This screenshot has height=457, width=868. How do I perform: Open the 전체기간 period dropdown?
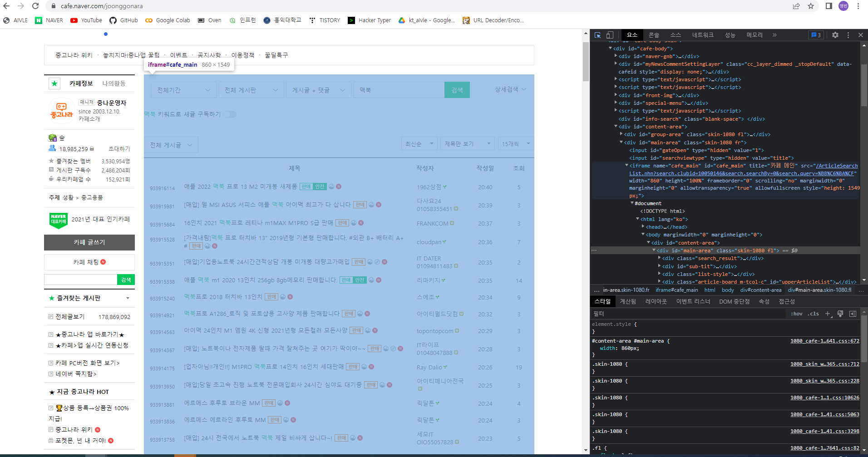coord(184,90)
